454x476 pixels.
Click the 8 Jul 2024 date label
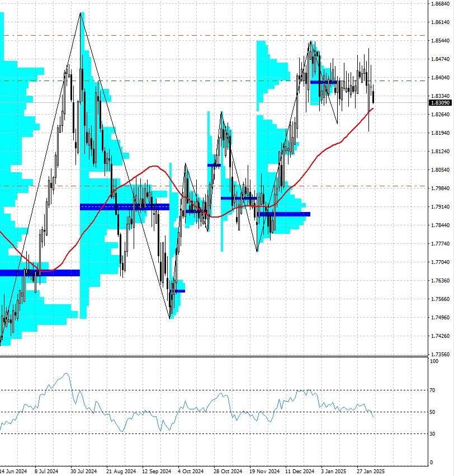46,471
